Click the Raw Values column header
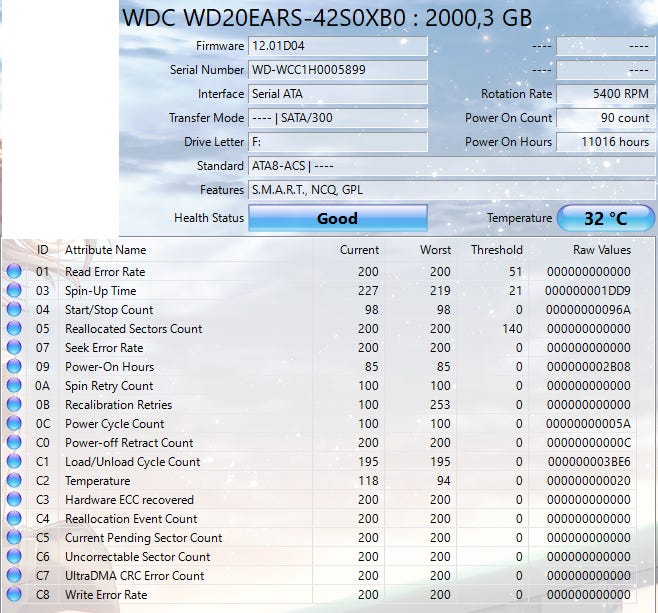The height and width of the screenshot is (613, 658). click(602, 250)
